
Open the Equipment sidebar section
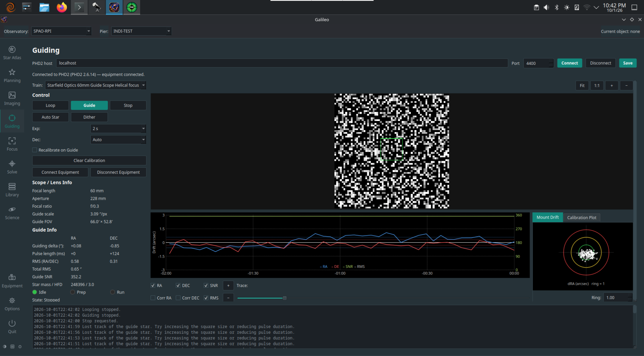tap(12, 281)
